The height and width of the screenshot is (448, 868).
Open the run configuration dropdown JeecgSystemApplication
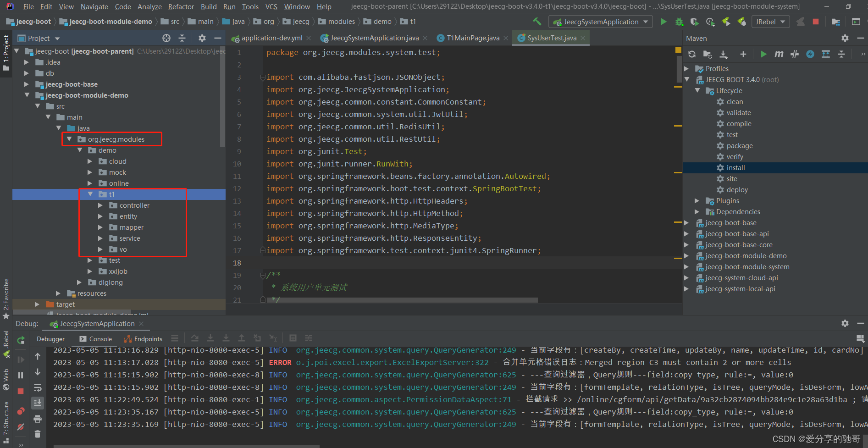[601, 22]
